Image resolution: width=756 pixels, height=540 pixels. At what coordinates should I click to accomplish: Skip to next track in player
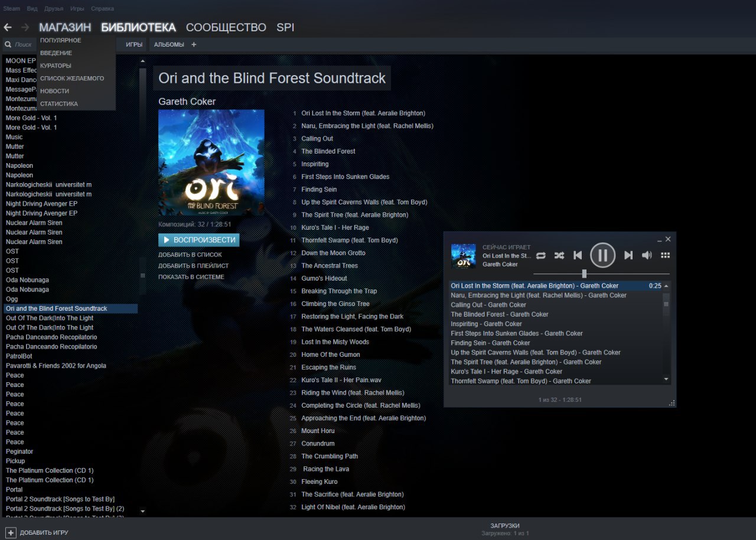[628, 255]
